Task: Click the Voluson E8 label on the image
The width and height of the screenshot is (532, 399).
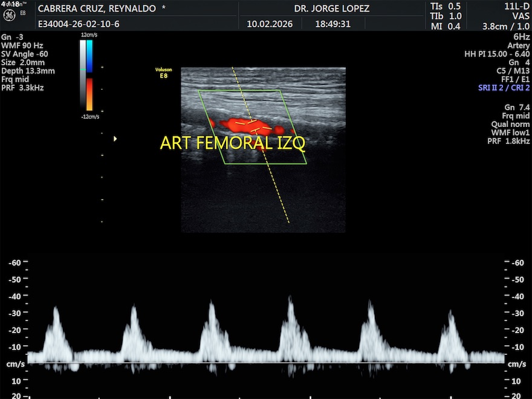Action: click(160, 73)
